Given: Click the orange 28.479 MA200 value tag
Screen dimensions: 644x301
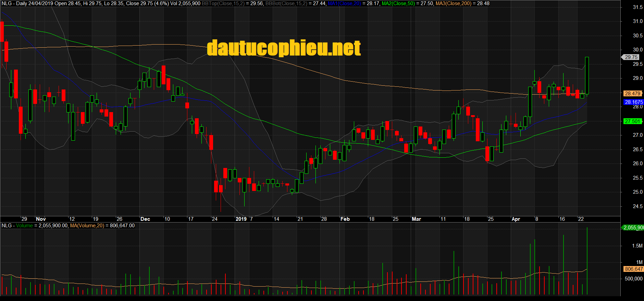Looking at the screenshot, I should (x=632, y=94).
